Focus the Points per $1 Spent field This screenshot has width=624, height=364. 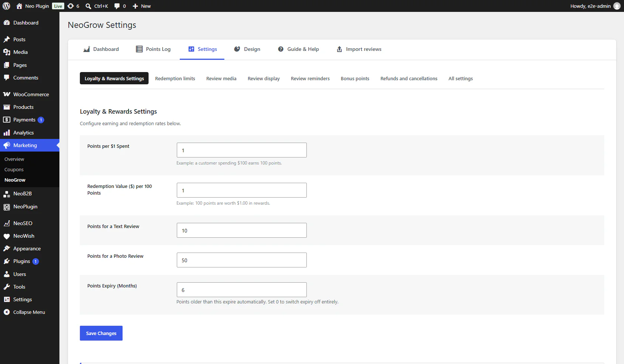point(242,150)
